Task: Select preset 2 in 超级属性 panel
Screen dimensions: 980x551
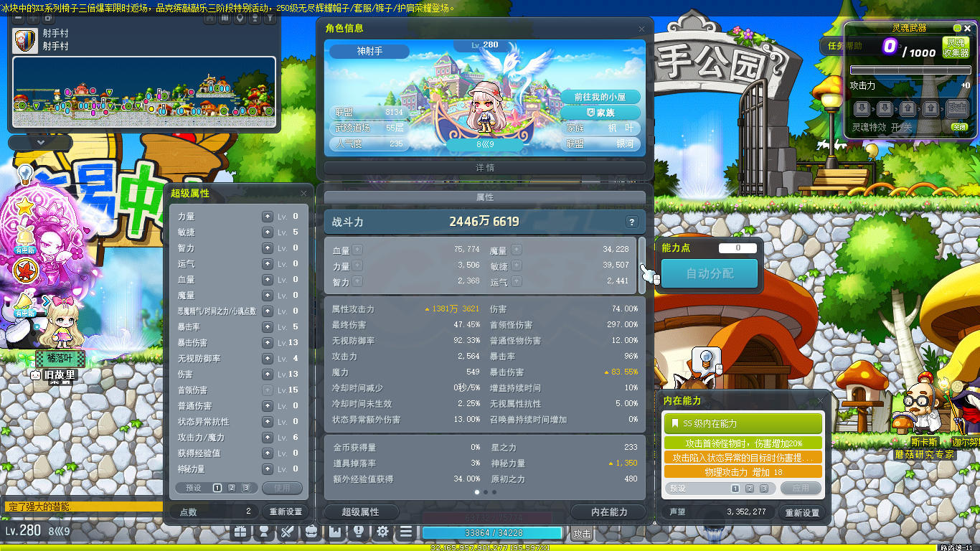Action: pos(232,488)
